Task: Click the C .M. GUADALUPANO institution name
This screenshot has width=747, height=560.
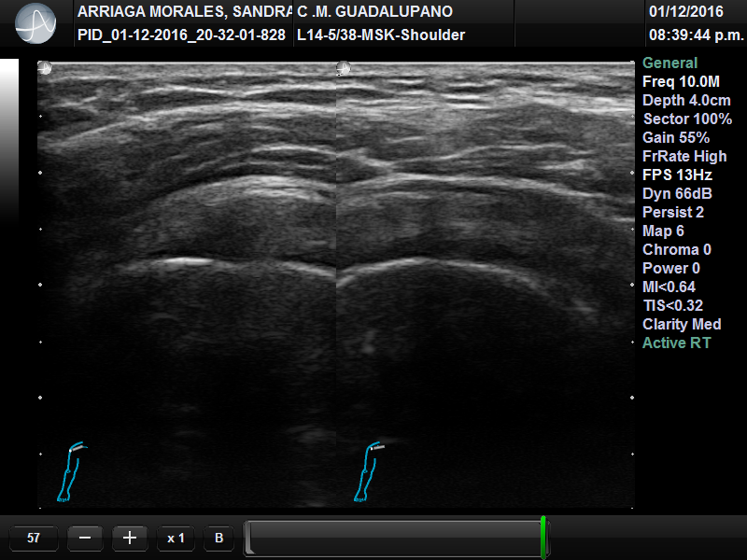Action: 374,11
